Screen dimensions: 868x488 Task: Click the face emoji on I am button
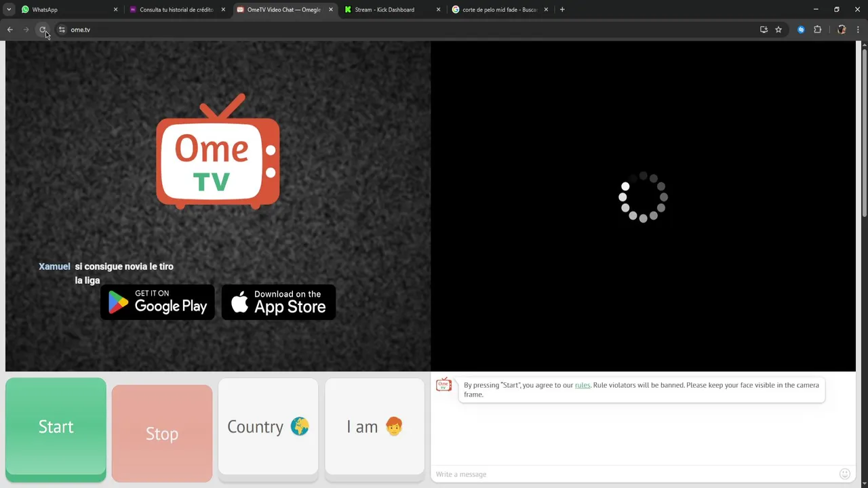point(393,426)
